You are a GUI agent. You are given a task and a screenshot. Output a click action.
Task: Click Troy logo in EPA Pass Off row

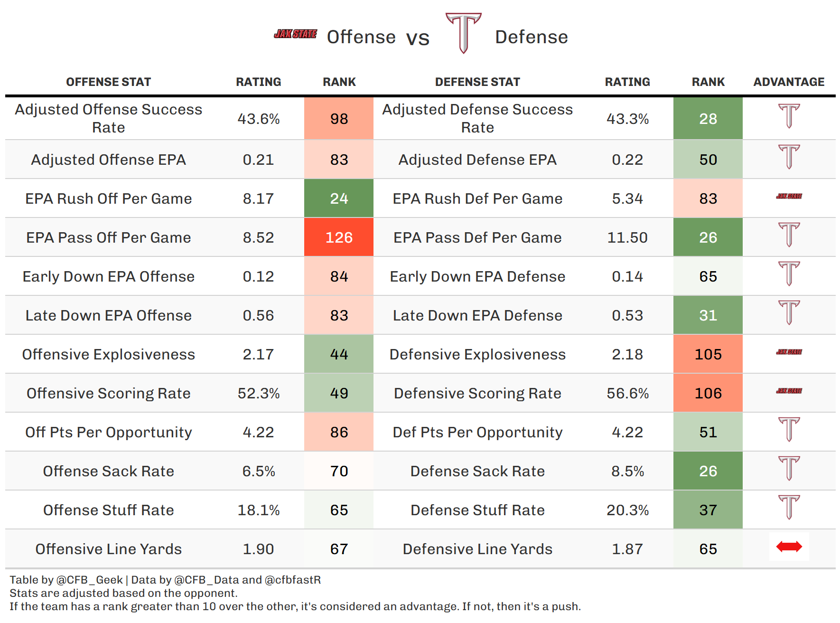pyautogui.click(x=789, y=235)
